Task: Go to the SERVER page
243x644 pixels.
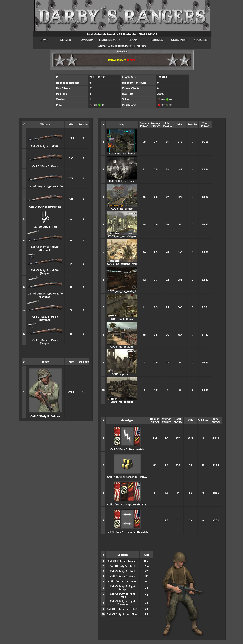Action: (66, 40)
